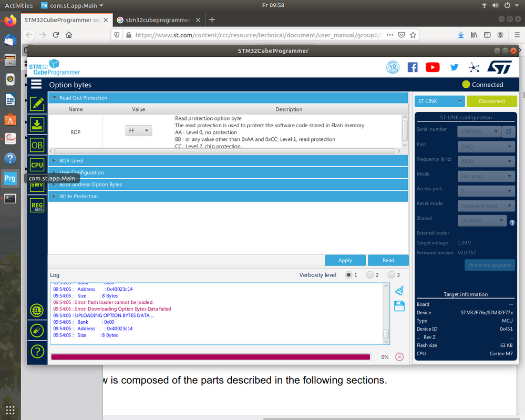
Task: Open Memory & file editing pencil icon
Action: tap(37, 104)
